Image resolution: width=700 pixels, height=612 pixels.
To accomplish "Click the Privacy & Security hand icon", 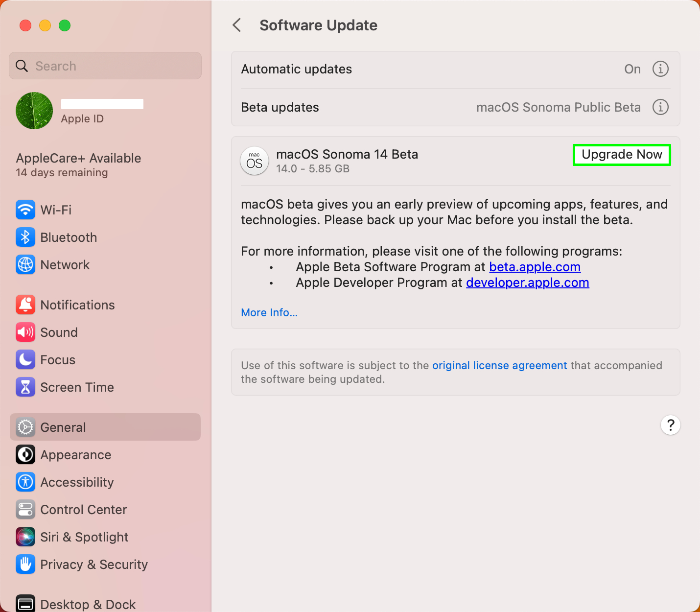I will tap(25, 565).
